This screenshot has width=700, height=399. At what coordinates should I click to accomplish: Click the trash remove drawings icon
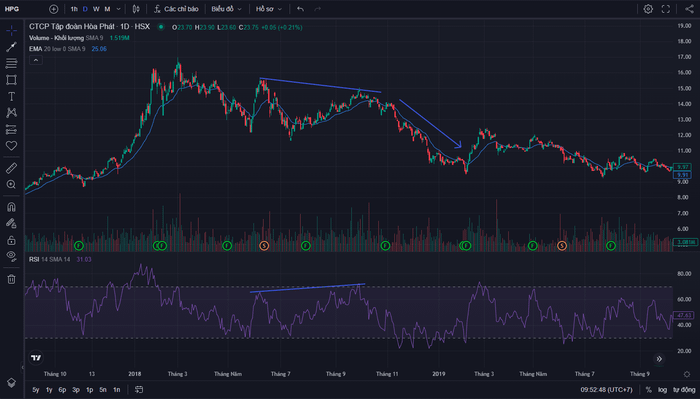[x=11, y=279]
